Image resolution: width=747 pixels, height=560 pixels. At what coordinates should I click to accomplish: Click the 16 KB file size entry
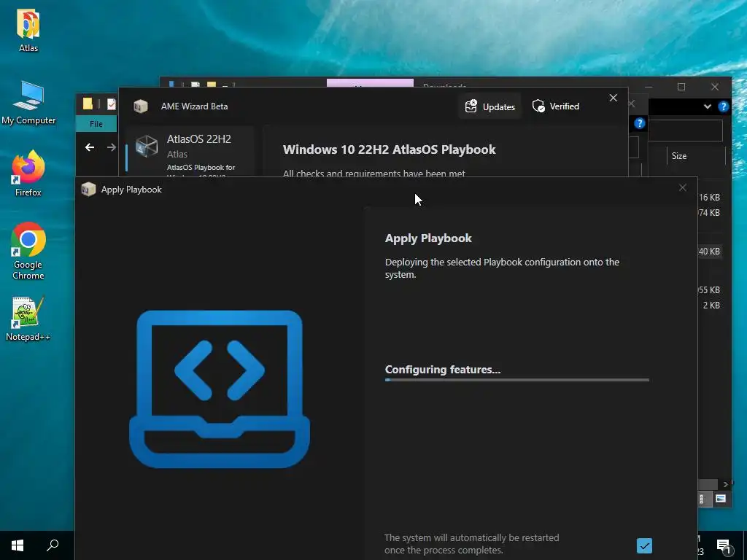(709, 197)
